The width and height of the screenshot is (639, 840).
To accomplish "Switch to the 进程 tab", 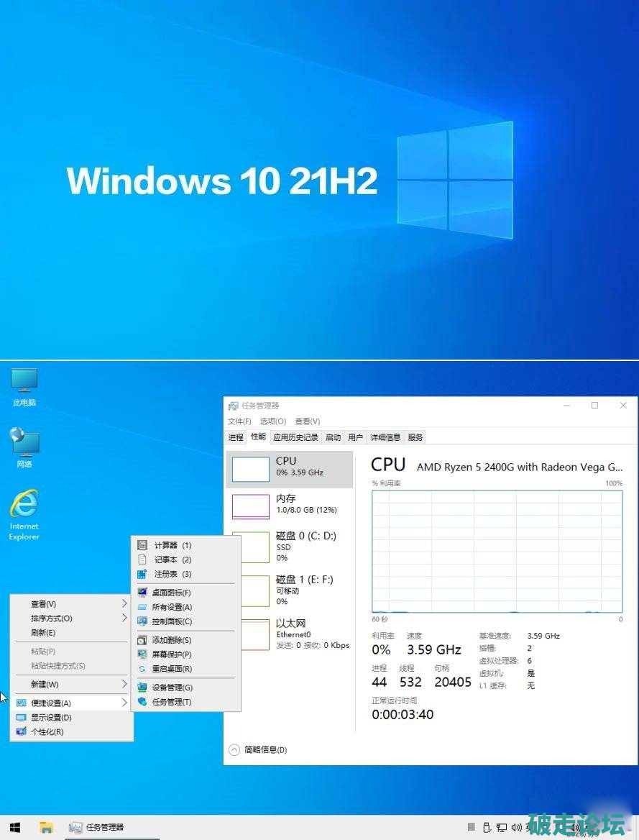I will point(236,437).
